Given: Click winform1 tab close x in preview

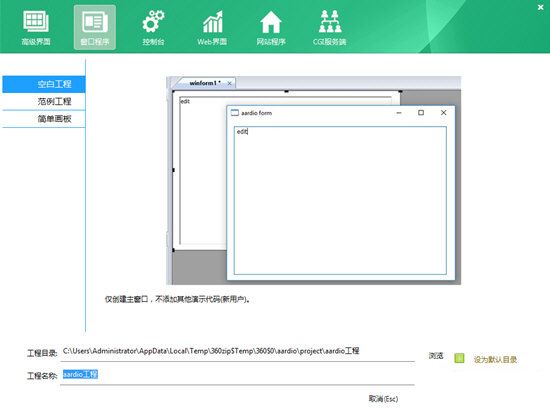Looking at the screenshot, I should 229,83.
